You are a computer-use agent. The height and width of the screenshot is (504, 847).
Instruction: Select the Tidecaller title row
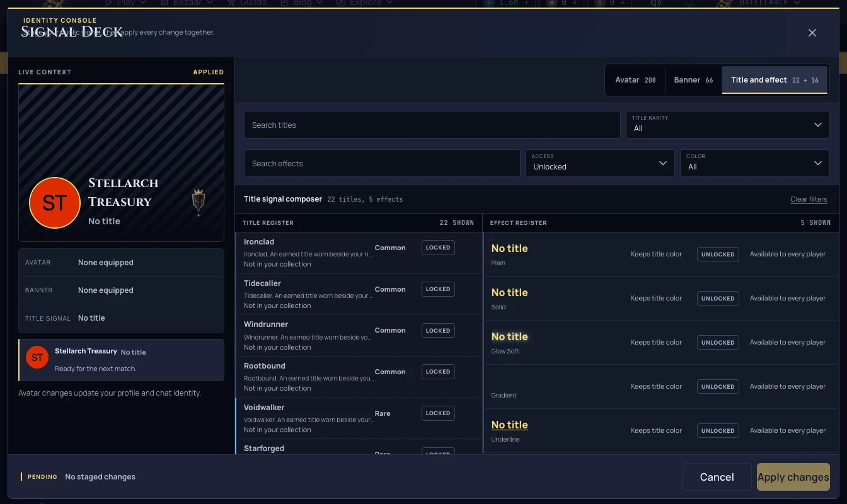click(359, 294)
